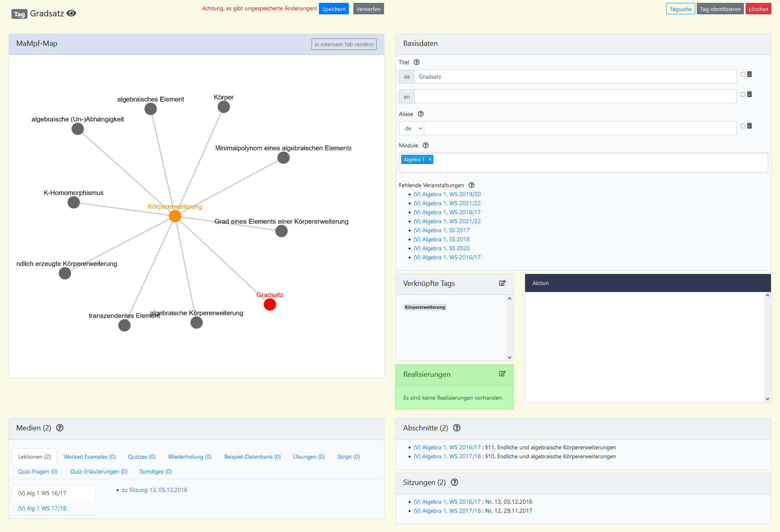Click trash icon for the Aliase row
Screen dimensions: 780x532
pos(749,126)
